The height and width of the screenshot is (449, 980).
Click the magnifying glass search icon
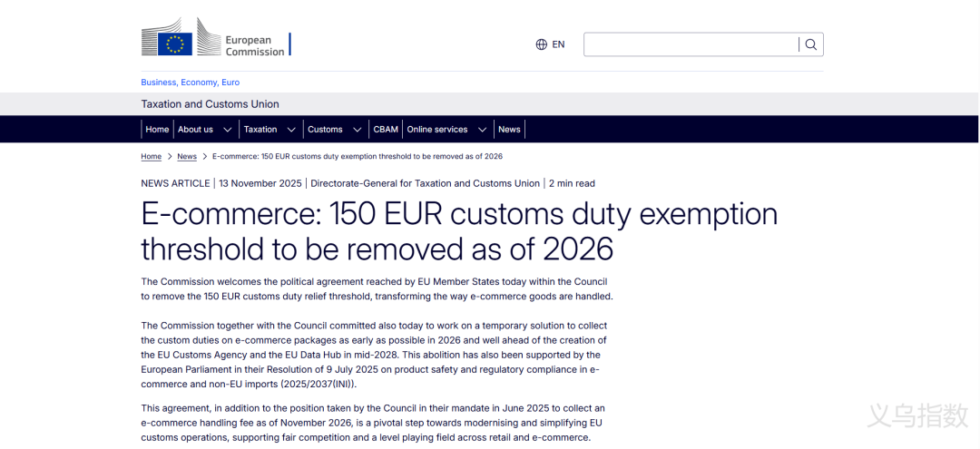pyautogui.click(x=811, y=44)
